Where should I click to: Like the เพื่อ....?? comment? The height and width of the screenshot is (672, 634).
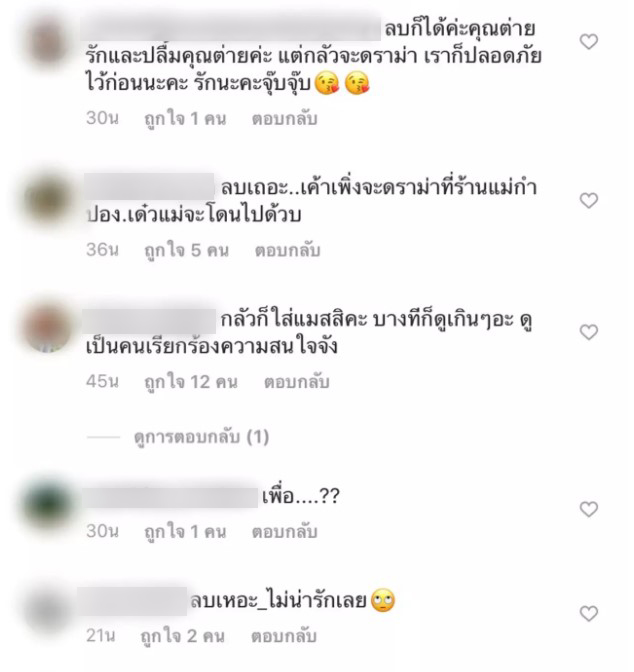pos(589,509)
